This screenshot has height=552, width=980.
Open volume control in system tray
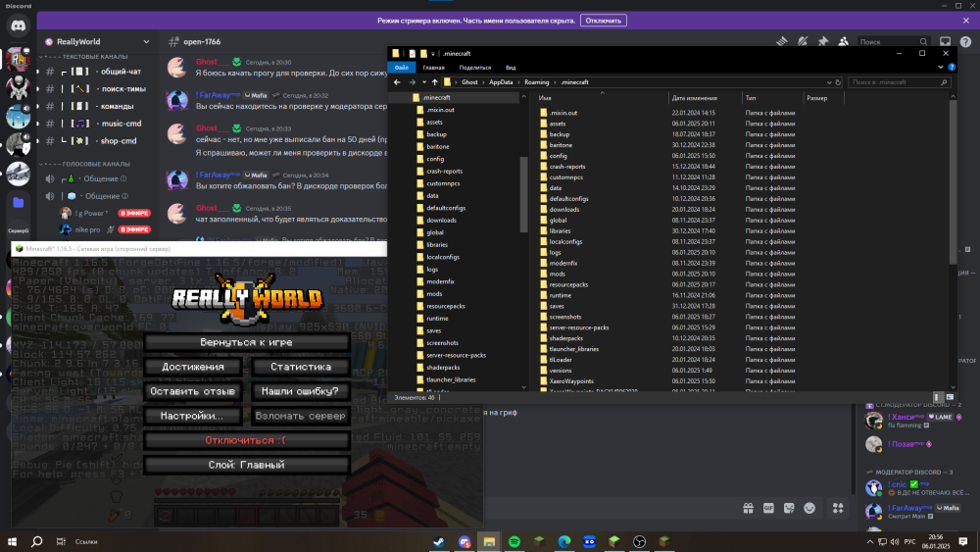[x=895, y=541]
